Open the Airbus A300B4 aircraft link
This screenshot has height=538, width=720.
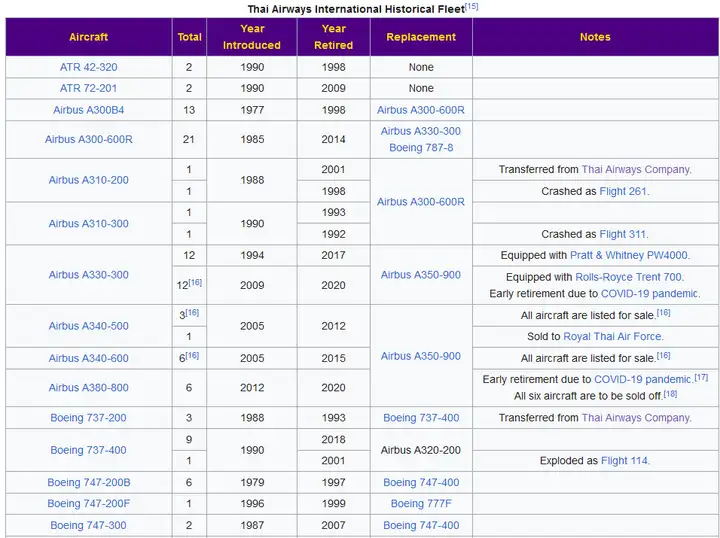click(89, 110)
